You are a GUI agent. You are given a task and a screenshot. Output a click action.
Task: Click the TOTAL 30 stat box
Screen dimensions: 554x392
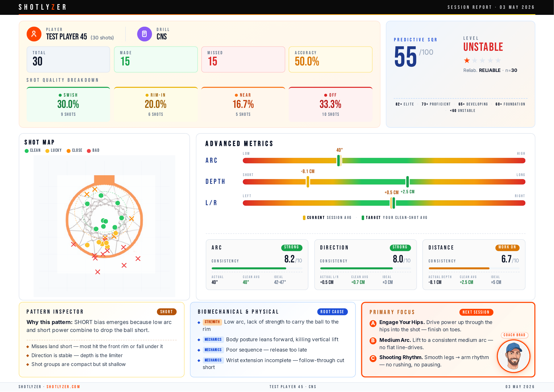point(68,59)
